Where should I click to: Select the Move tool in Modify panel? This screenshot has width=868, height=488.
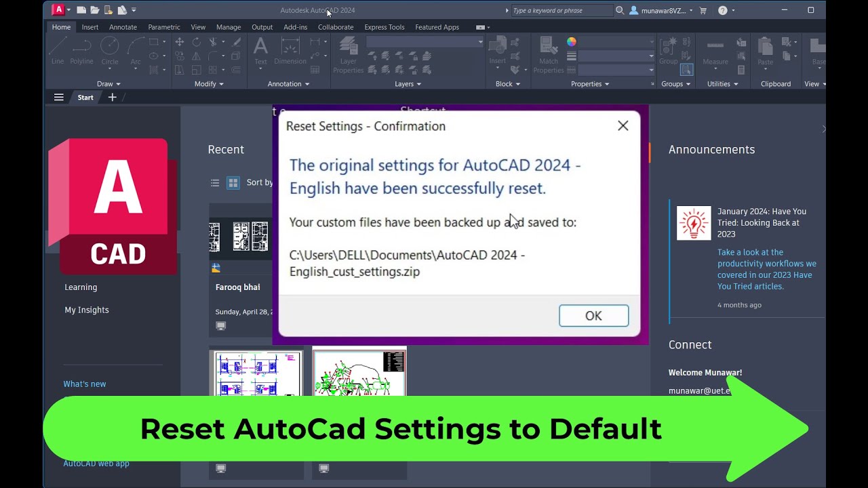180,42
